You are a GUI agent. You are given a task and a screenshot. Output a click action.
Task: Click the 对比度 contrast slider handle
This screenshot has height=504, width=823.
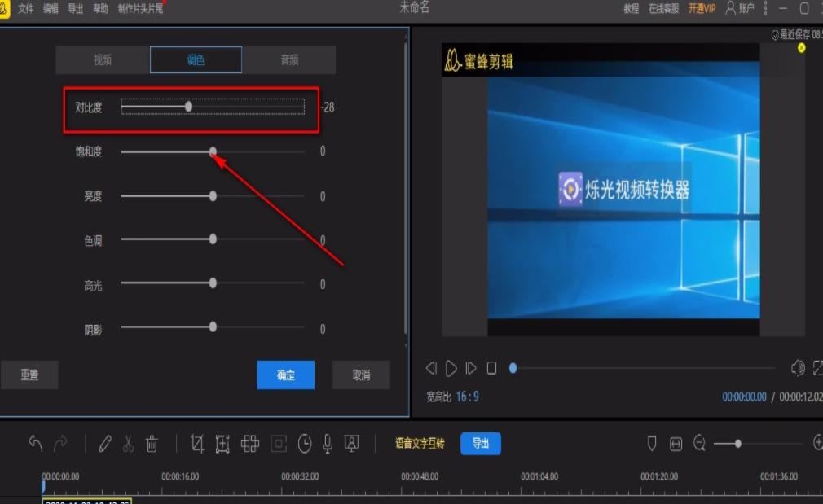click(189, 107)
